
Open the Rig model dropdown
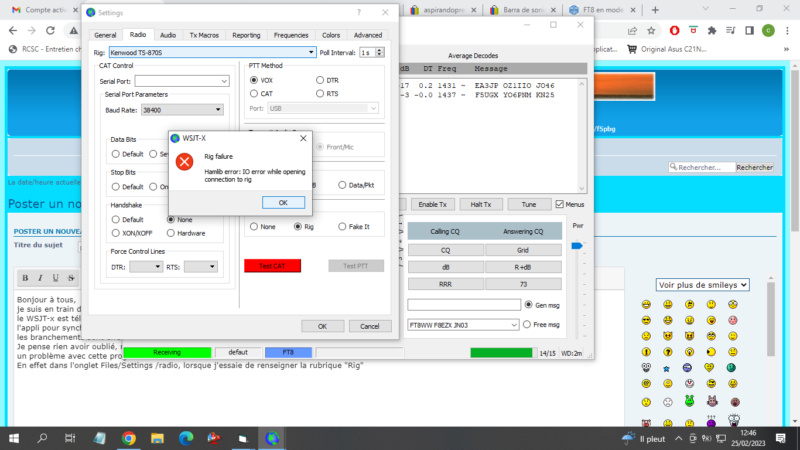click(212, 52)
